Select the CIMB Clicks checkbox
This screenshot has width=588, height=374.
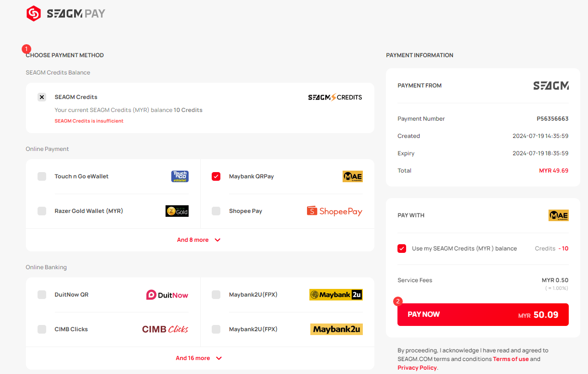(42, 329)
